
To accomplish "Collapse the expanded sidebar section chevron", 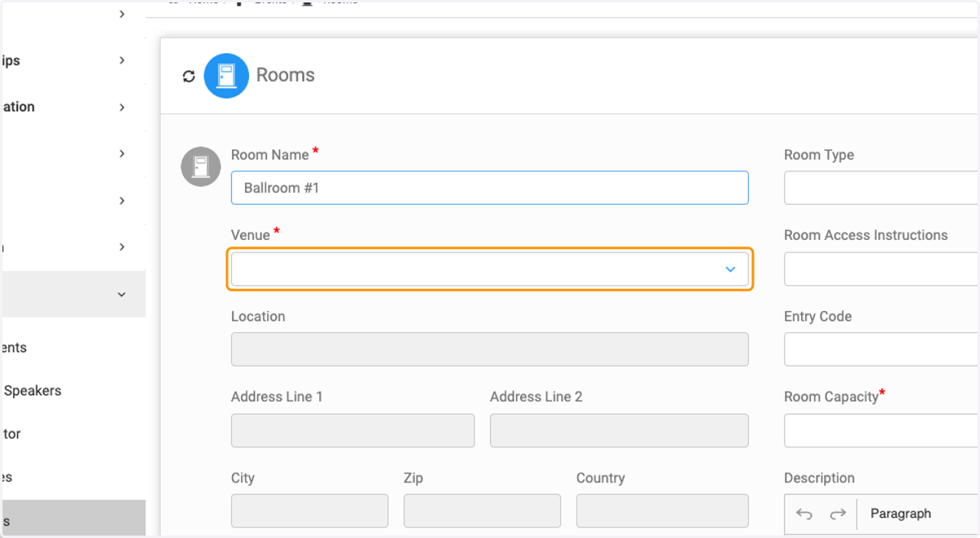I will coord(122,294).
